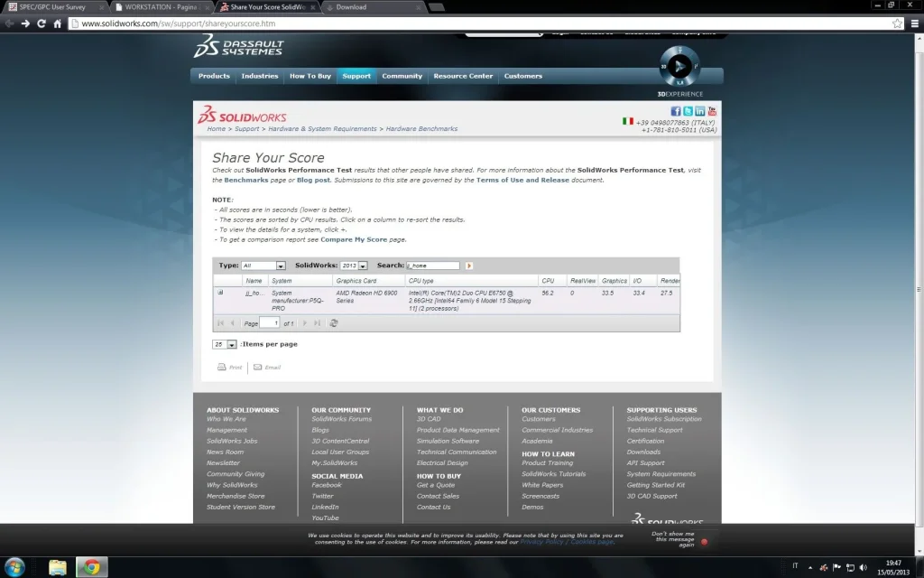Click the Hardware Benchmarks breadcrumb

pos(421,129)
